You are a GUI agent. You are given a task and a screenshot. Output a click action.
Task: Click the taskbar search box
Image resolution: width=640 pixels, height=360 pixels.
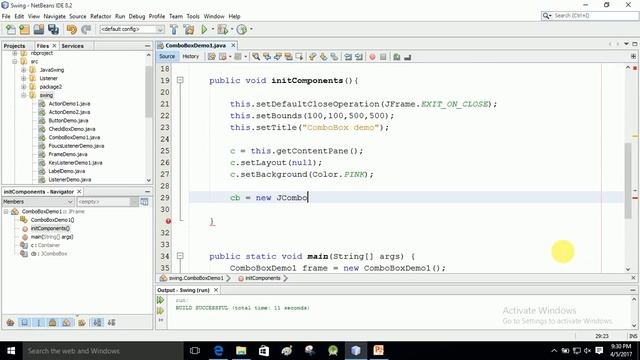point(103,351)
